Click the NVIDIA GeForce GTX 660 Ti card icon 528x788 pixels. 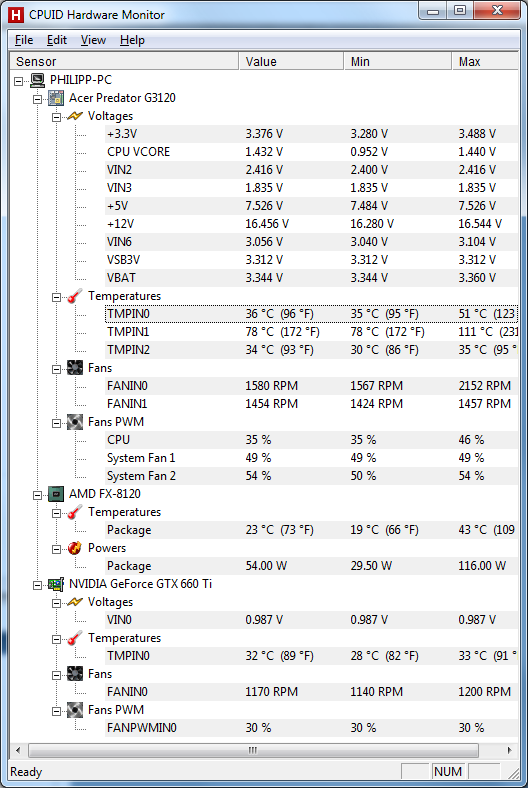point(56,584)
